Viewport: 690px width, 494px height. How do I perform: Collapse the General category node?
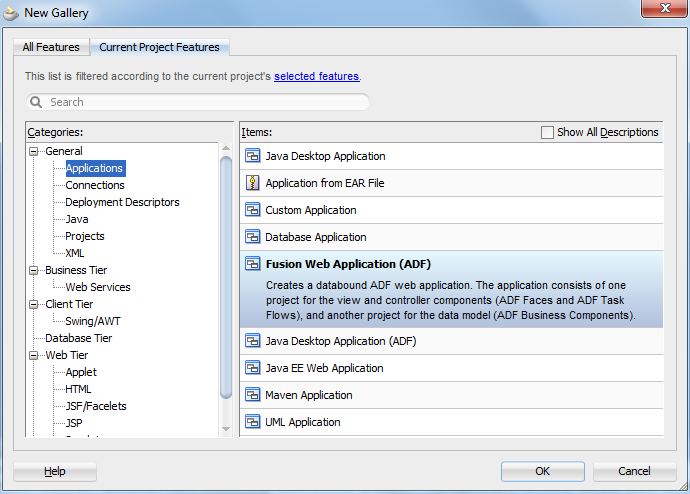click(33, 151)
